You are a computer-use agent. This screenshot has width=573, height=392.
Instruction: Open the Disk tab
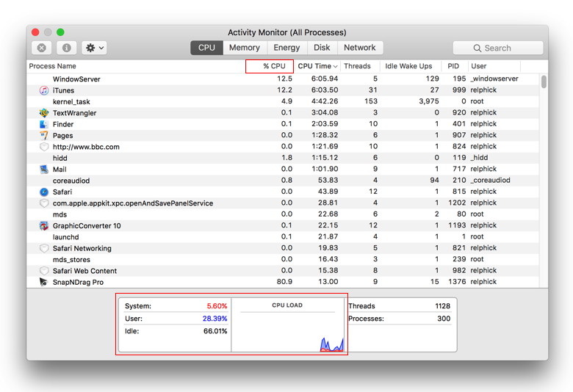pos(322,48)
